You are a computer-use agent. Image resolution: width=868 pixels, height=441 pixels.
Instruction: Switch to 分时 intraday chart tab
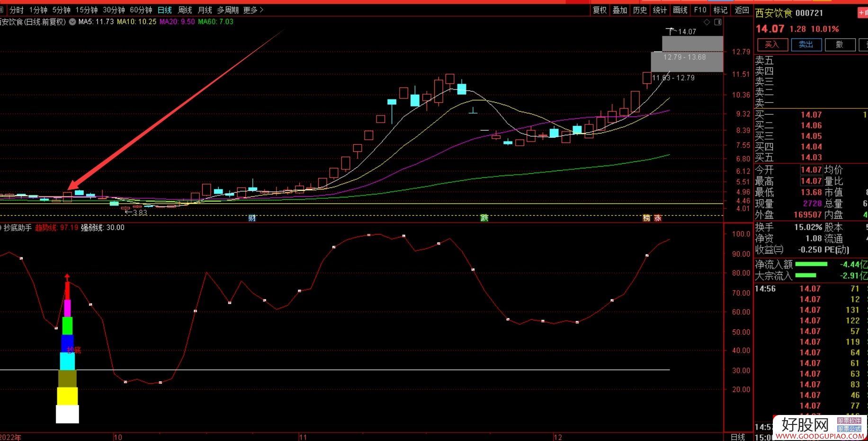pos(17,10)
